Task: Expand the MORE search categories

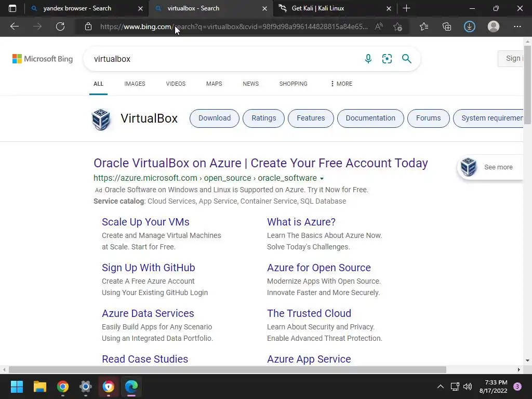Action: pos(341,84)
